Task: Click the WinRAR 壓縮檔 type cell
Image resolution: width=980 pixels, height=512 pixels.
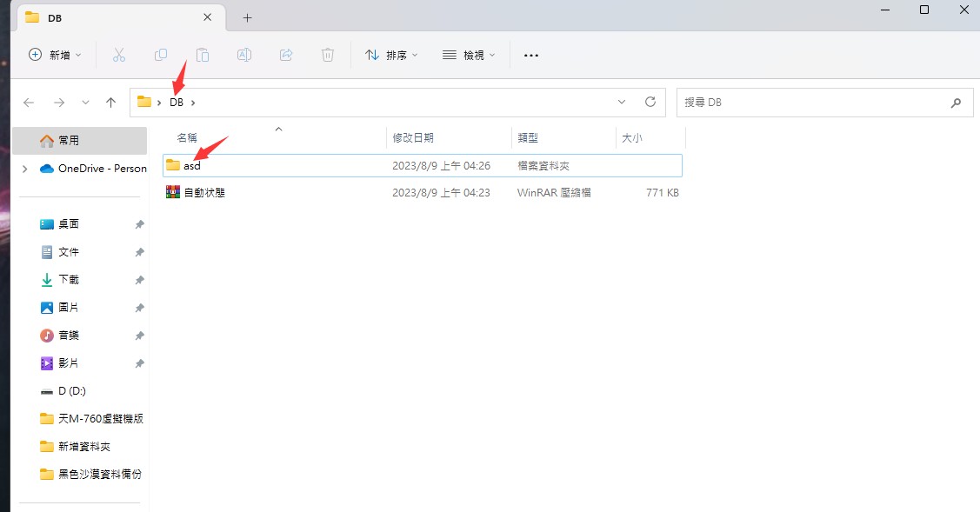Action: (554, 193)
